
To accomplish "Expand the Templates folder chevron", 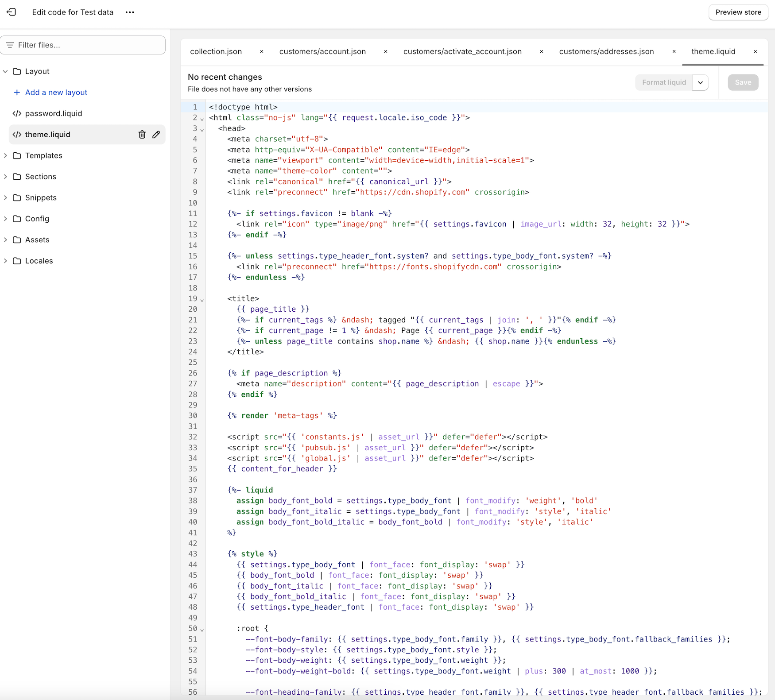I will [x=5, y=155].
